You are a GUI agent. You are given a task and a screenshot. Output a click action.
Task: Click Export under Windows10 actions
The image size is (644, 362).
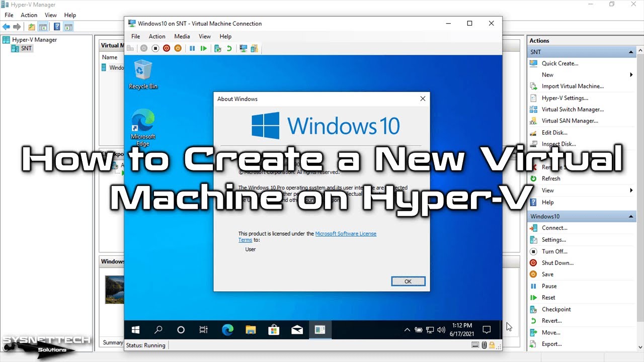(x=552, y=344)
